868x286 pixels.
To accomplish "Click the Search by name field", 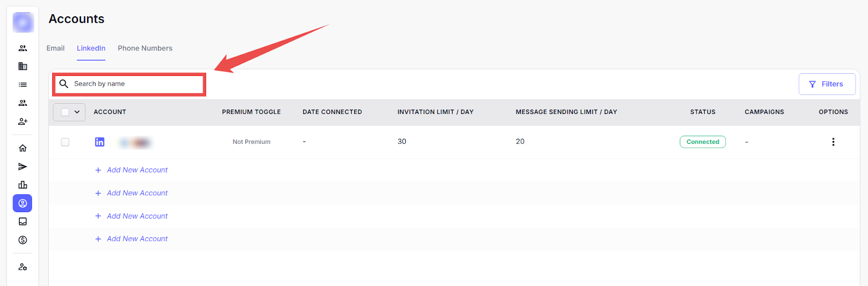I will (x=136, y=84).
